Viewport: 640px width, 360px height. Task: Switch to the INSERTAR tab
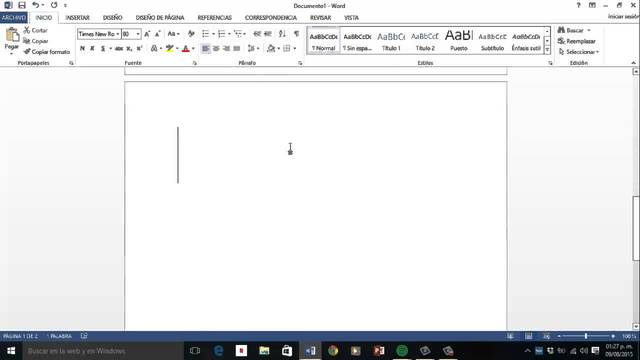(x=77, y=18)
